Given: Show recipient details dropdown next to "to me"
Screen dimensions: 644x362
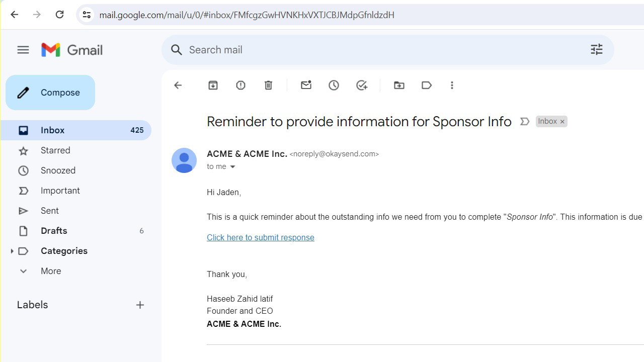Looking at the screenshot, I should click(x=232, y=167).
